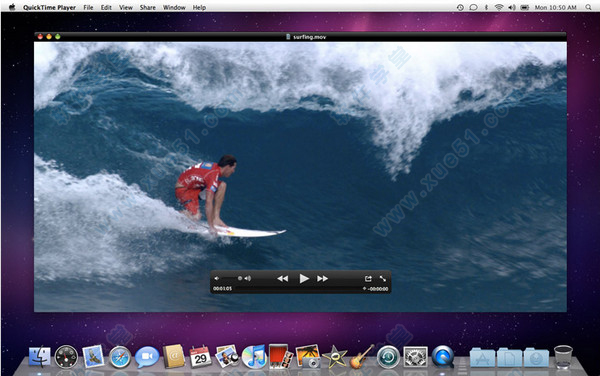
Task: Open the View menu
Action: point(126,7)
